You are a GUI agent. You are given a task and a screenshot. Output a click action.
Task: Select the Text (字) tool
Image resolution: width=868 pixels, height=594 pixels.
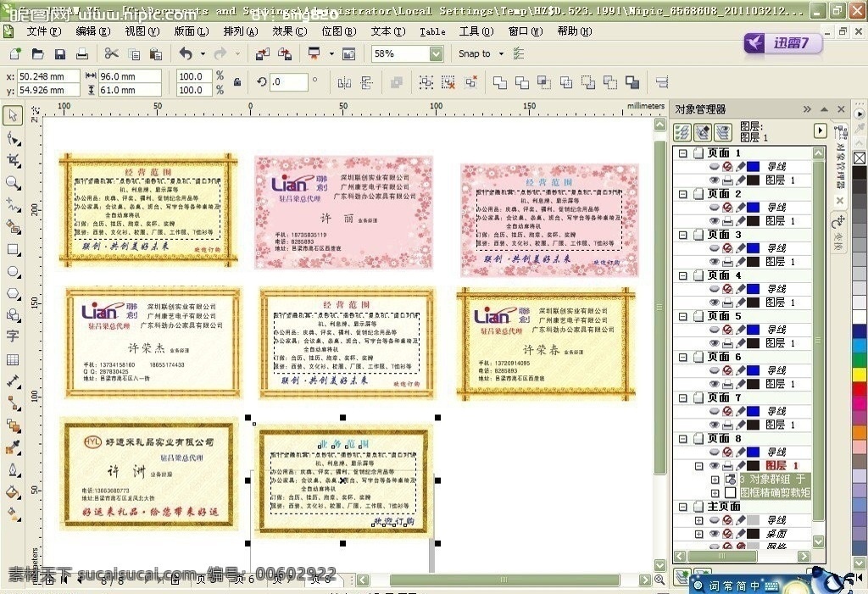[13, 336]
